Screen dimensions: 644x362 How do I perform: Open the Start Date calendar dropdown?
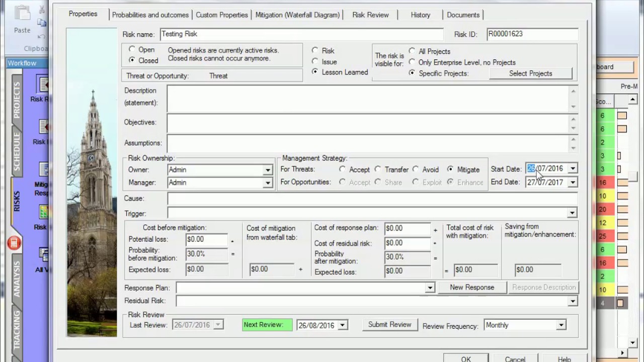click(573, 168)
